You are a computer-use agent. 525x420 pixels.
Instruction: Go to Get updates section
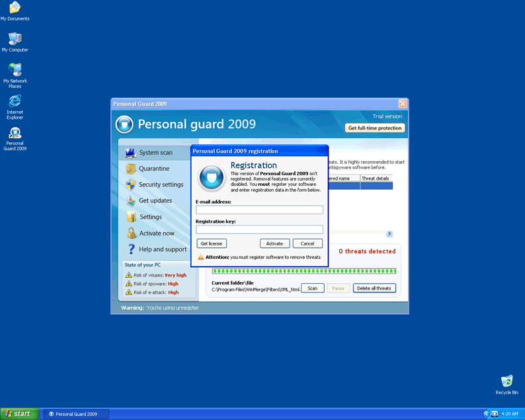[x=155, y=200]
